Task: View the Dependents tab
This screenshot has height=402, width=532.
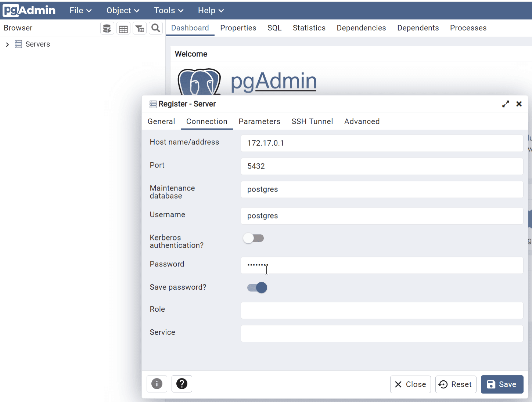Action: pyautogui.click(x=418, y=28)
